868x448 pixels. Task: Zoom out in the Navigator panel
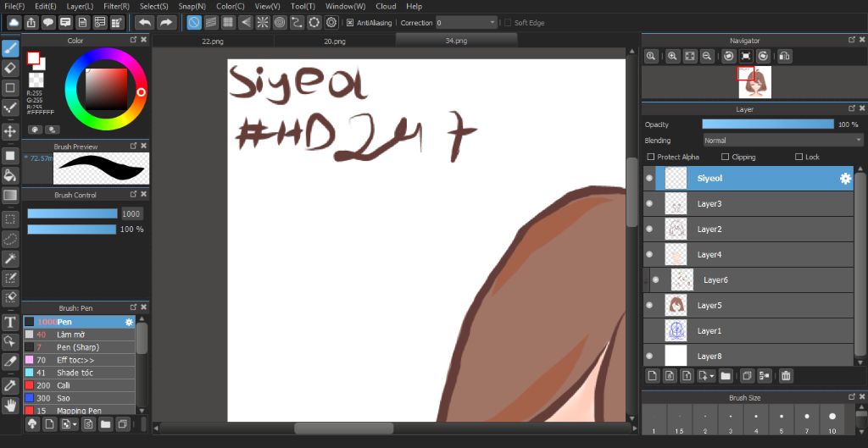pyautogui.click(x=706, y=56)
